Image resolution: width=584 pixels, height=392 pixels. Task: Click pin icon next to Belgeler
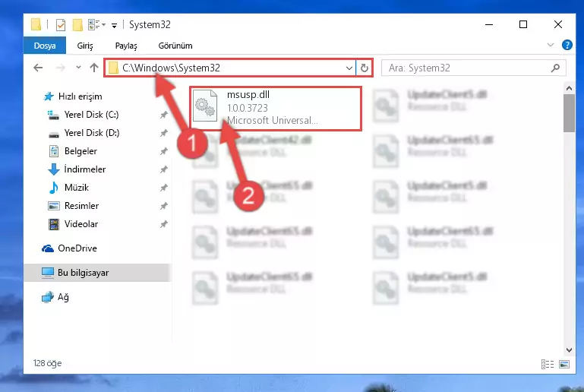[x=163, y=151]
